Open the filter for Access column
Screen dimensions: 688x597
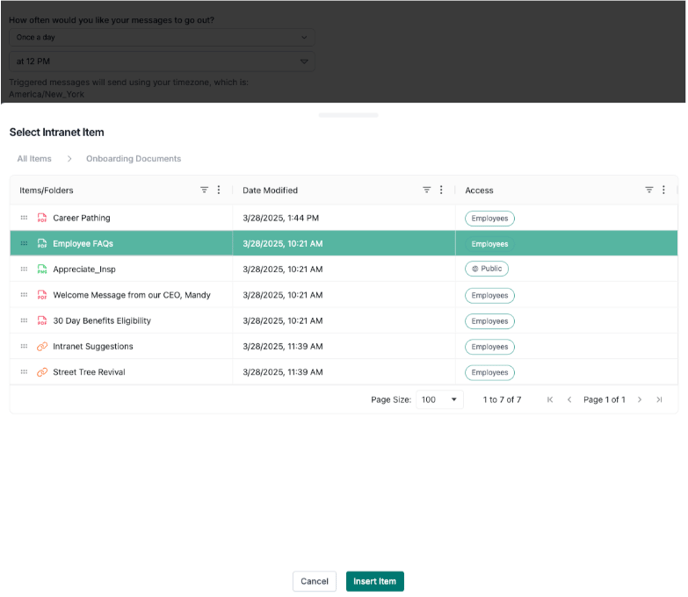tap(649, 190)
